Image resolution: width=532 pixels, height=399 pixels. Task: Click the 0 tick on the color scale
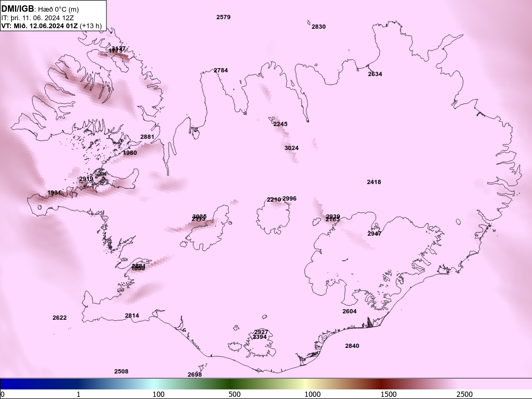pos(3,394)
